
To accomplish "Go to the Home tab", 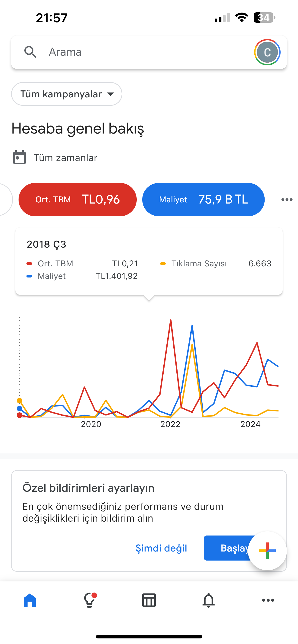I will tap(30, 600).
